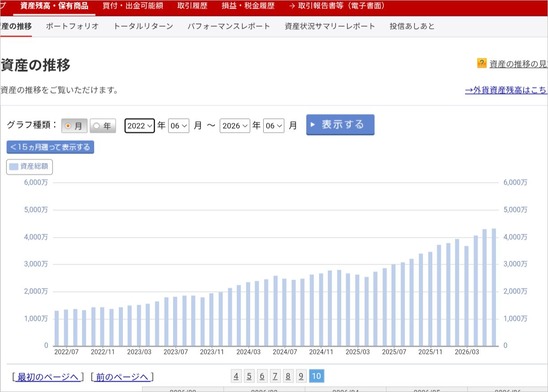Image resolution: width=548 pixels, height=392 pixels.
Task: Follow the 外貨資産残高はこちら link
Action: [506, 90]
